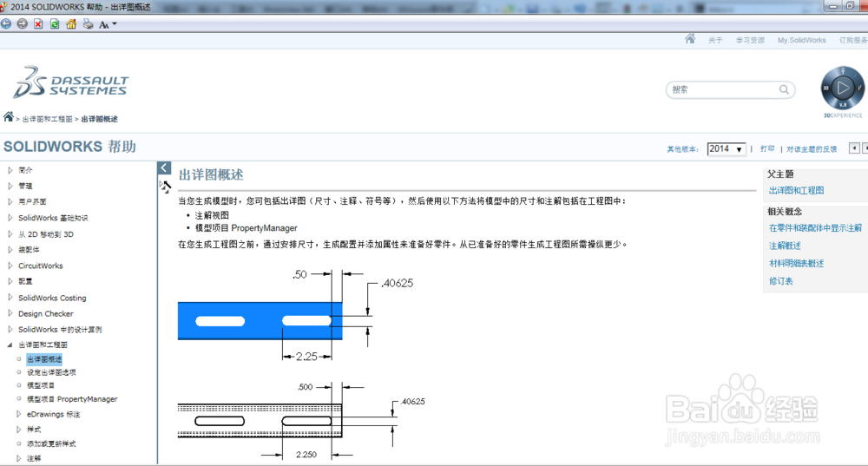Expand the 从 2D 移动到 3D node
The width and height of the screenshot is (868, 466).
[10, 233]
